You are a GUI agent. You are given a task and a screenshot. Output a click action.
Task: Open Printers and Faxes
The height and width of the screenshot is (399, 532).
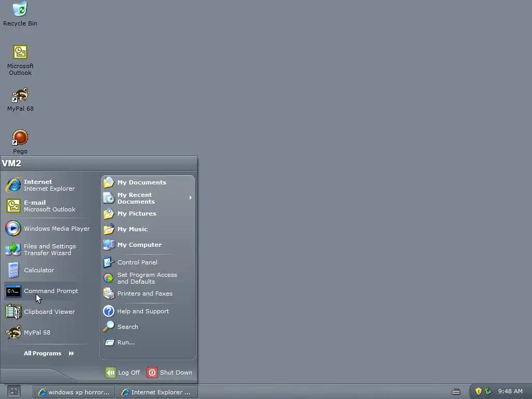tap(148, 294)
